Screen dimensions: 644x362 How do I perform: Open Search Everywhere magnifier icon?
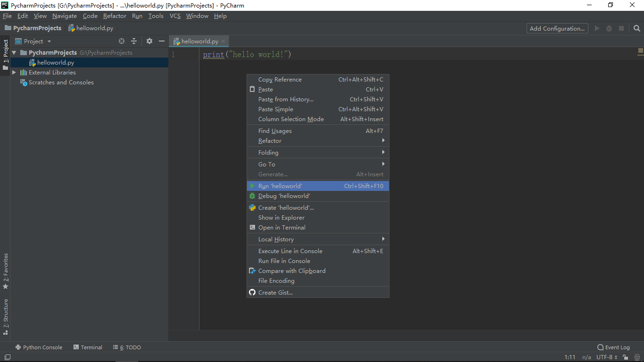pyautogui.click(x=636, y=28)
